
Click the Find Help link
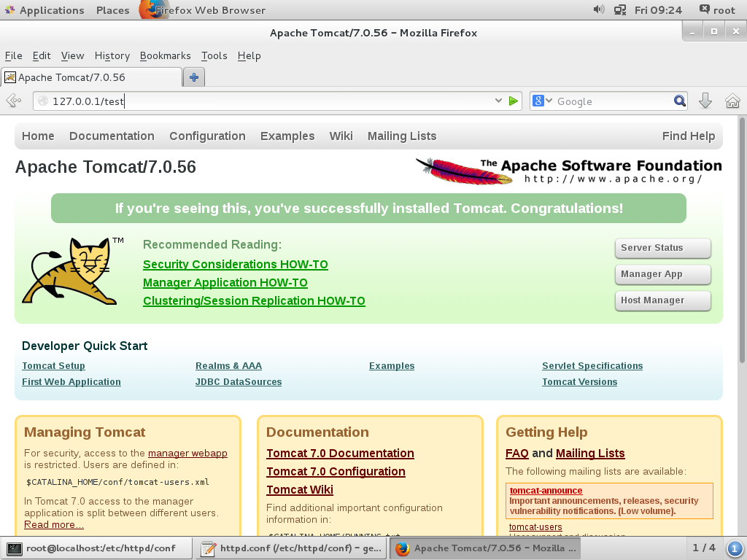click(689, 136)
